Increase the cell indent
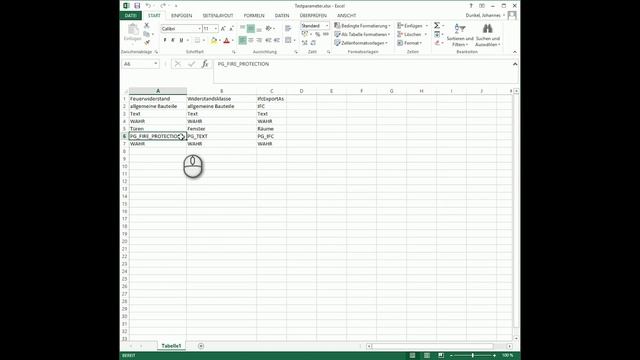The width and height of the screenshot is (640, 360). (x=277, y=40)
